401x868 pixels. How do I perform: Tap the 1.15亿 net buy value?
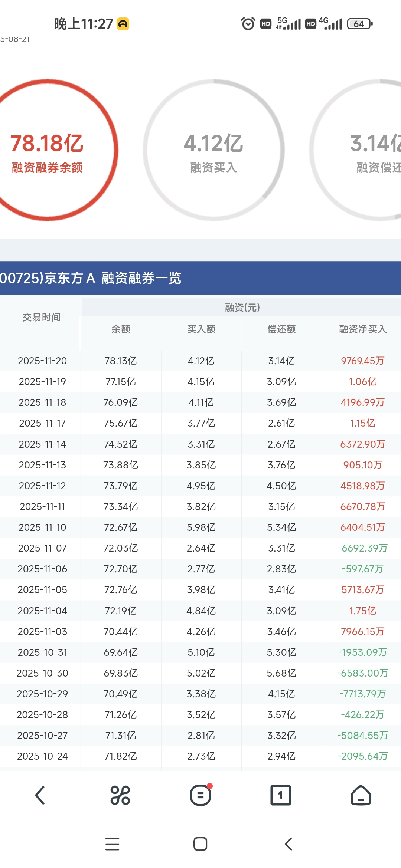click(x=363, y=423)
